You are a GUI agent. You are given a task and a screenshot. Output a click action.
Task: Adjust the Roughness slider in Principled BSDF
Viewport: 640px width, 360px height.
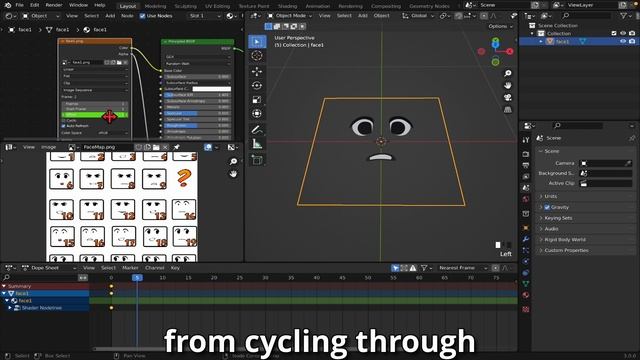197,125
